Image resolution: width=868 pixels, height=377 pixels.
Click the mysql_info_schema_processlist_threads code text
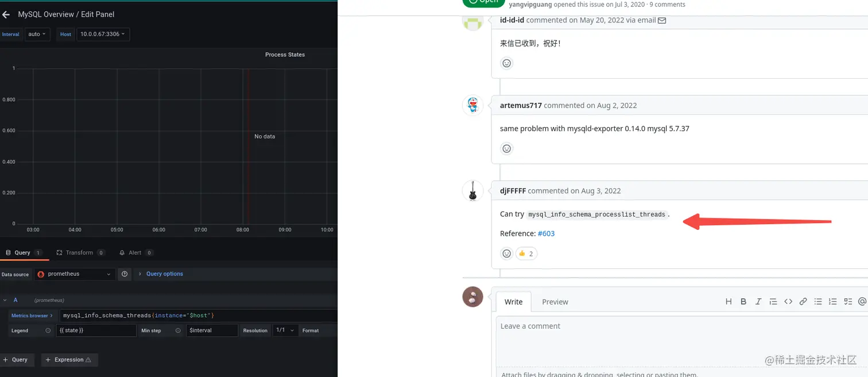click(x=596, y=214)
